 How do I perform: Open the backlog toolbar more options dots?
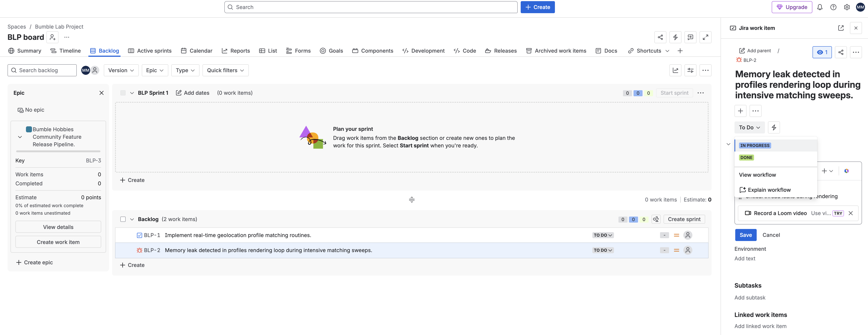tap(706, 70)
